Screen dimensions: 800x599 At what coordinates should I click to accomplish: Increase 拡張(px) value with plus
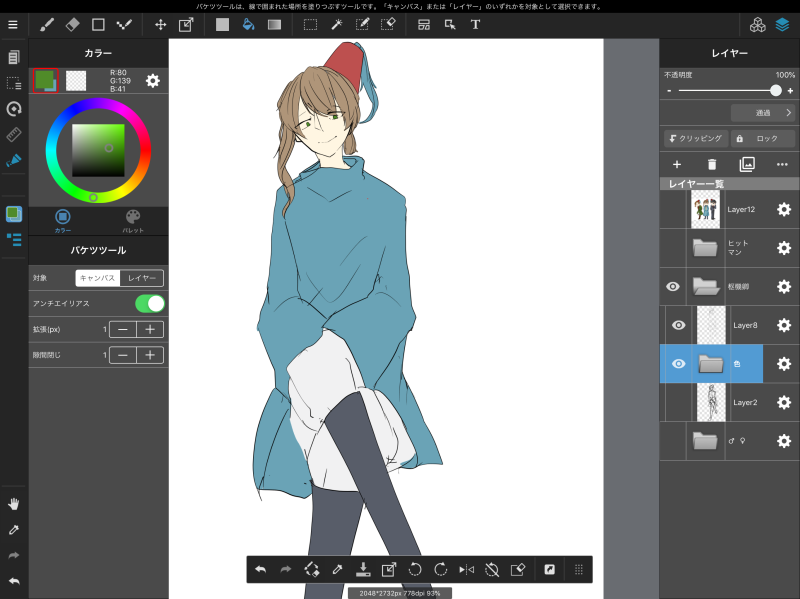click(x=150, y=329)
